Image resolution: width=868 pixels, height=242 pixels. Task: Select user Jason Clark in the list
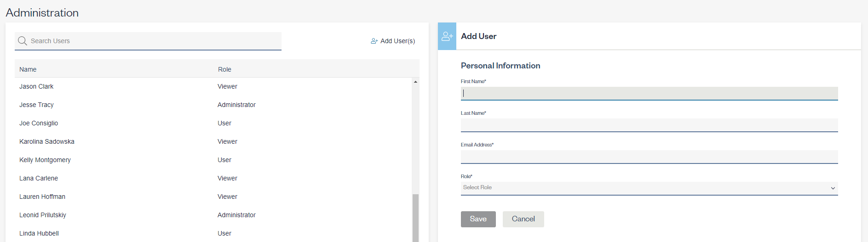tap(36, 86)
